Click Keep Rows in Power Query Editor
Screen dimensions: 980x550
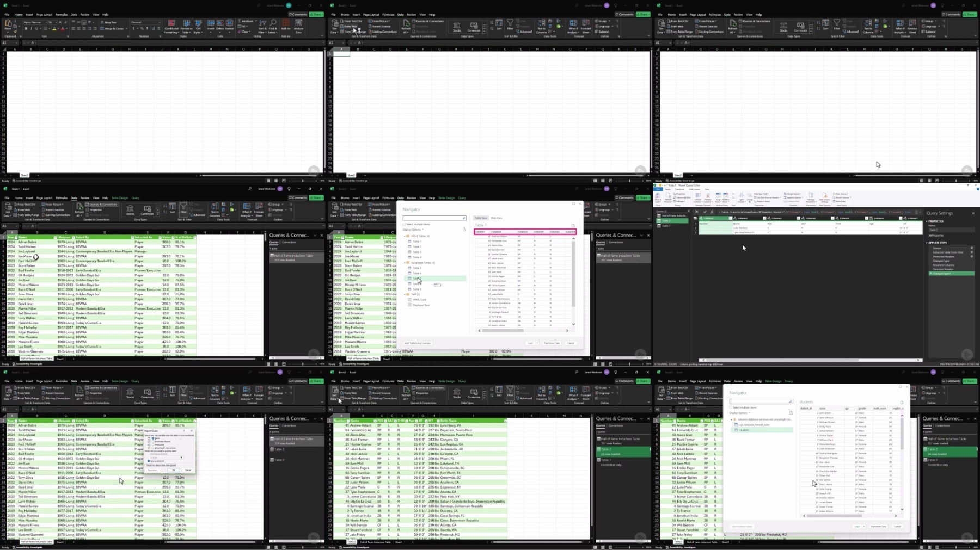[x=719, y=198]
